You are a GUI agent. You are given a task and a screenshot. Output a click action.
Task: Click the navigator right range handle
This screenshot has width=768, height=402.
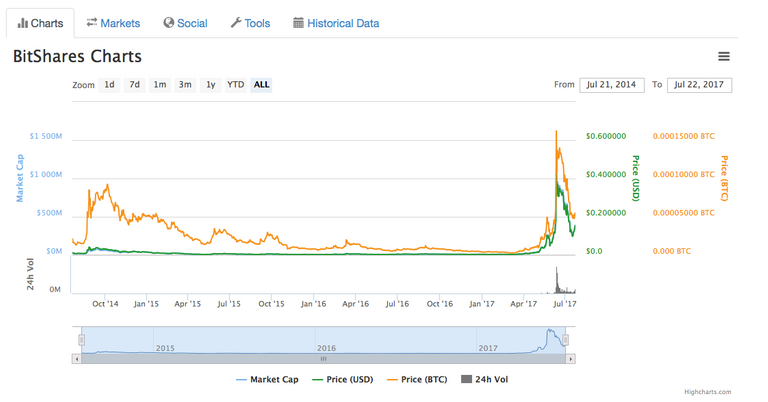(x=565, y=340)
